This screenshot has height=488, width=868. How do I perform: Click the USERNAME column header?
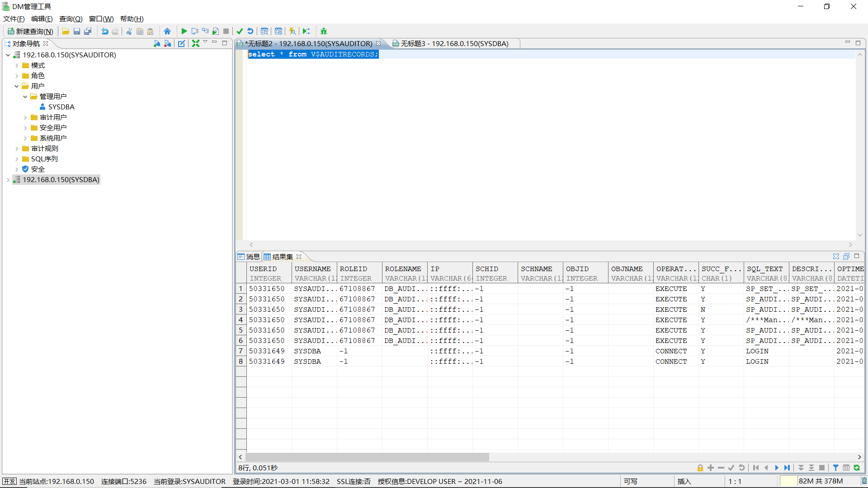pos(314,273)
